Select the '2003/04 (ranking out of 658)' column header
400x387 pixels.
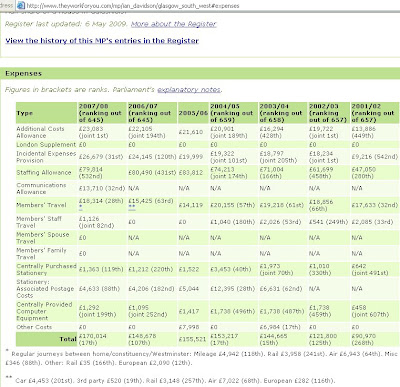(283, 113)
